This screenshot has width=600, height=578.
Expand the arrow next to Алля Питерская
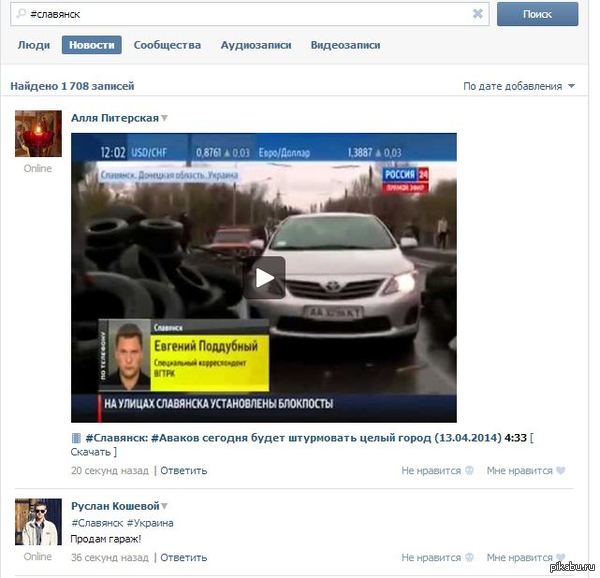[x=164, y=118]
